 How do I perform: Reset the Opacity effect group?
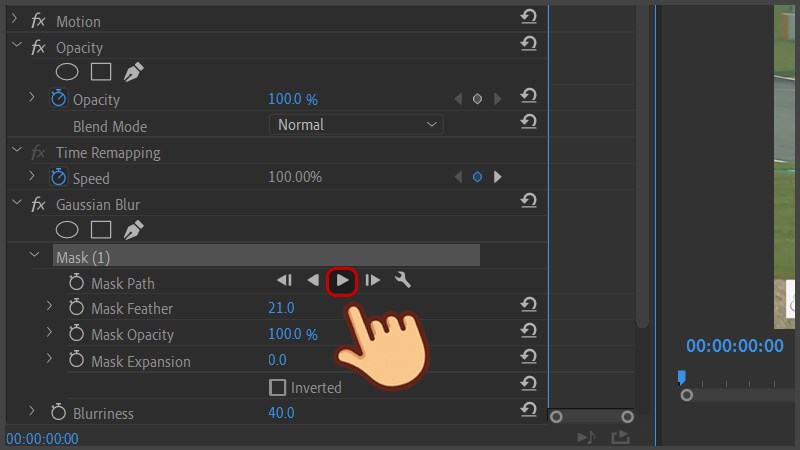[x=529, y=43]
